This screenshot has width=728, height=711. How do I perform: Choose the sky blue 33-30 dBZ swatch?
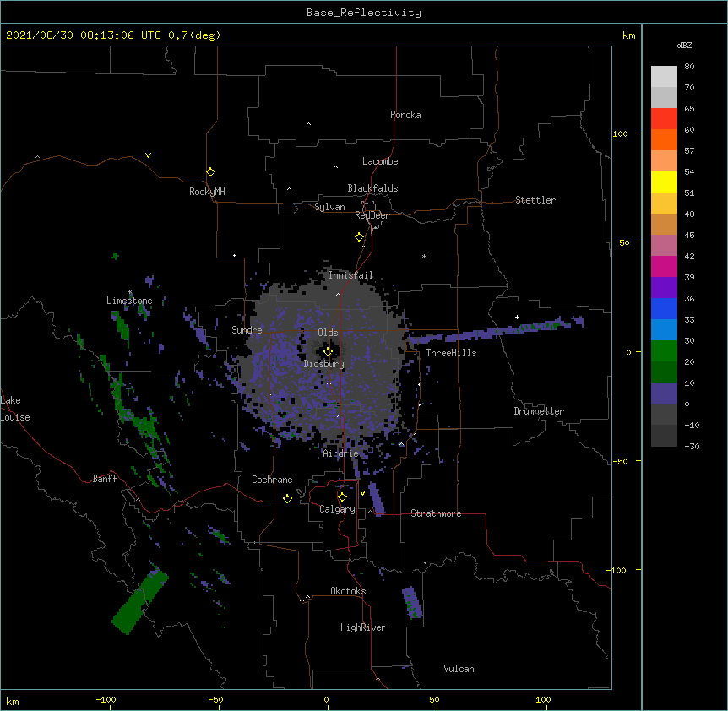(x=664, y=330)
